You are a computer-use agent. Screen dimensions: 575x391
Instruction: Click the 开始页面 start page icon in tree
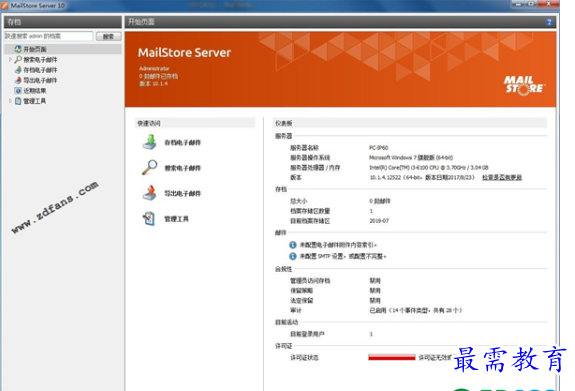coord(18,49)
